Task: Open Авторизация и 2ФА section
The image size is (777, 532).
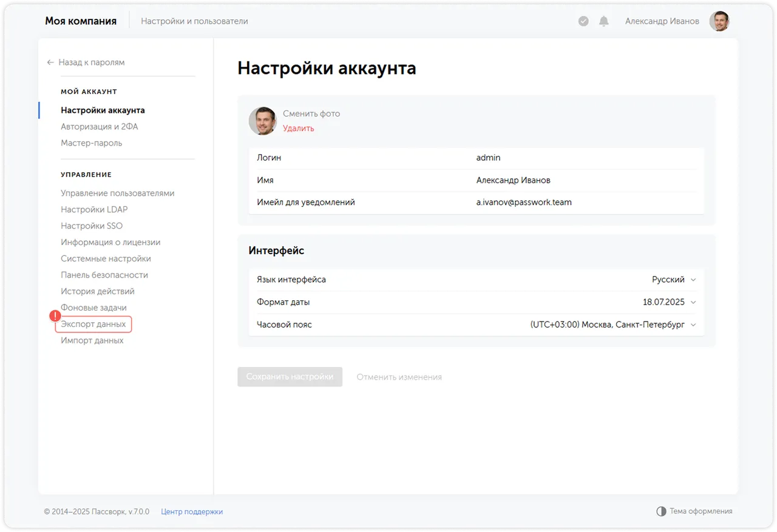Action: (100, 127)
